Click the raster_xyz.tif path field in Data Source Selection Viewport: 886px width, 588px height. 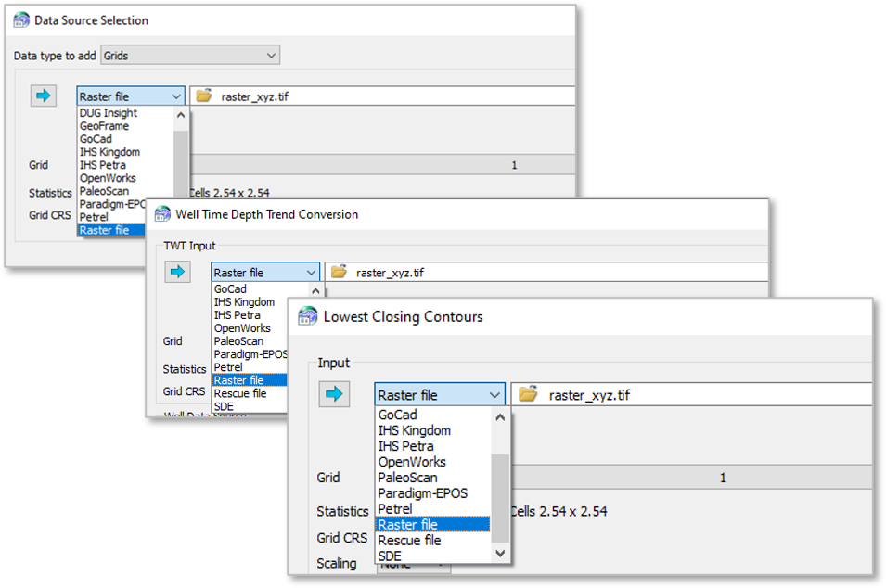coord(382,96)
